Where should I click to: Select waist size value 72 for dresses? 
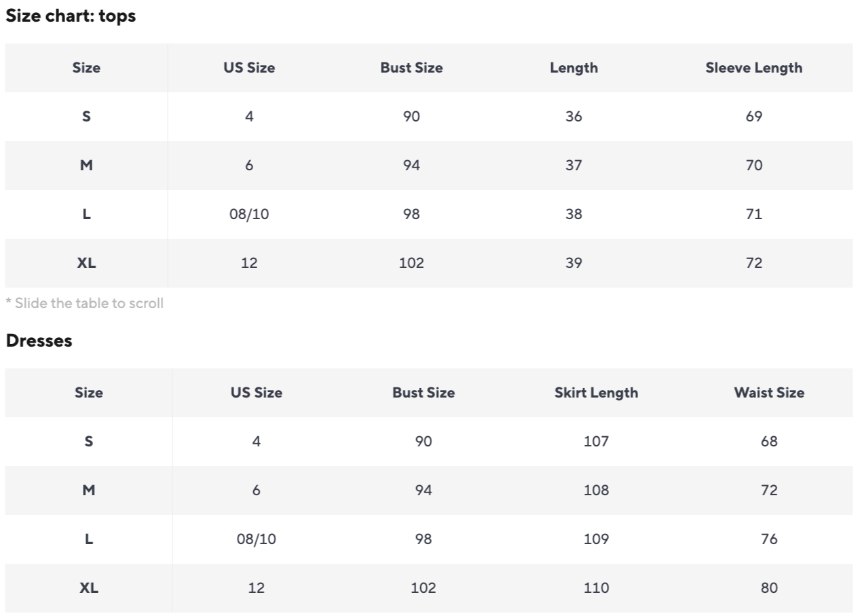(769, 490)
